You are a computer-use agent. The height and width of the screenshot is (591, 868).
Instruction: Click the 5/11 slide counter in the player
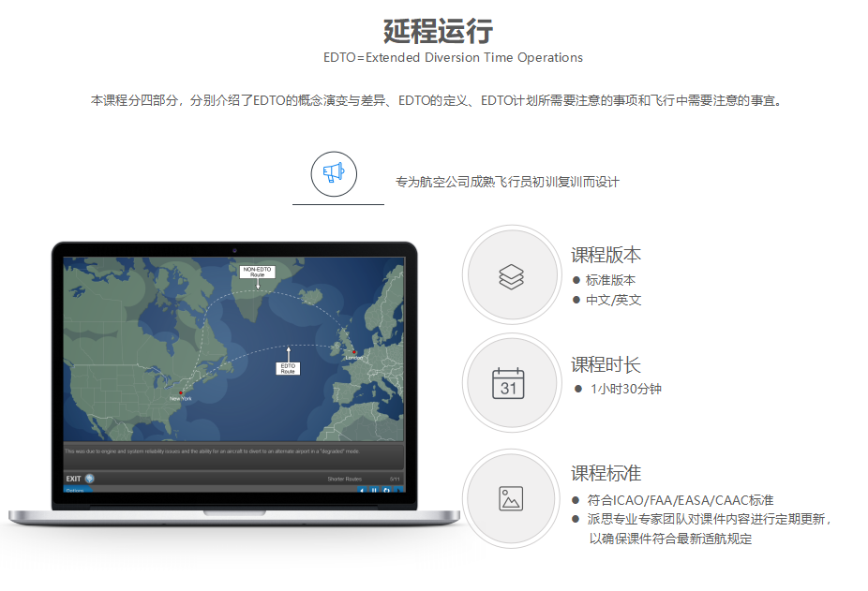tap(394, 479)
